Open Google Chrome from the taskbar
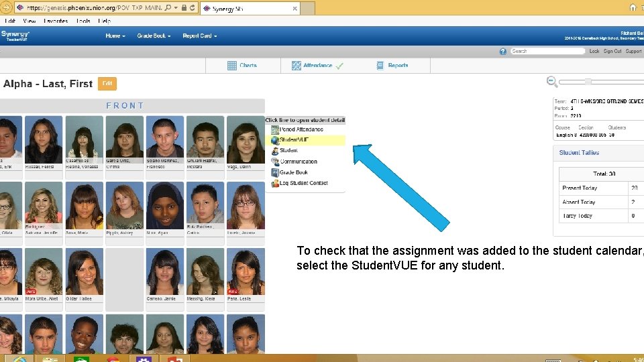Screen dimensions: 644x362 pyautogui.click(x=113, y=359)
